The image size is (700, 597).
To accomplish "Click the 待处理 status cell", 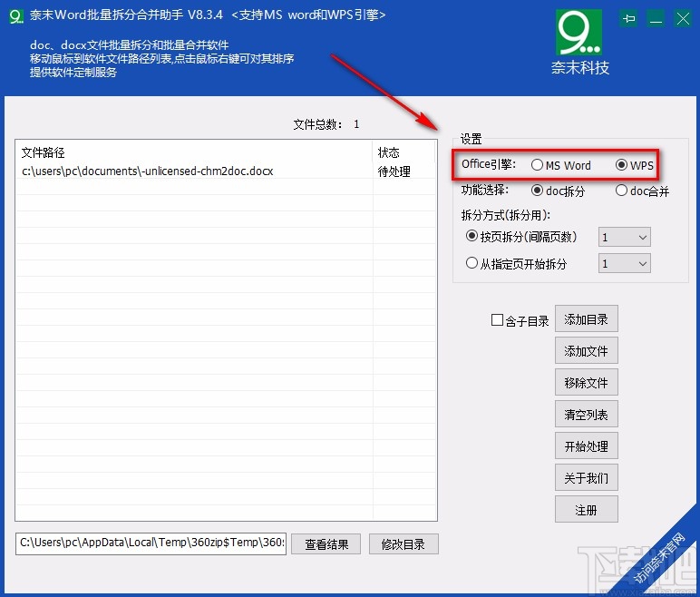I will coord(394,171).
